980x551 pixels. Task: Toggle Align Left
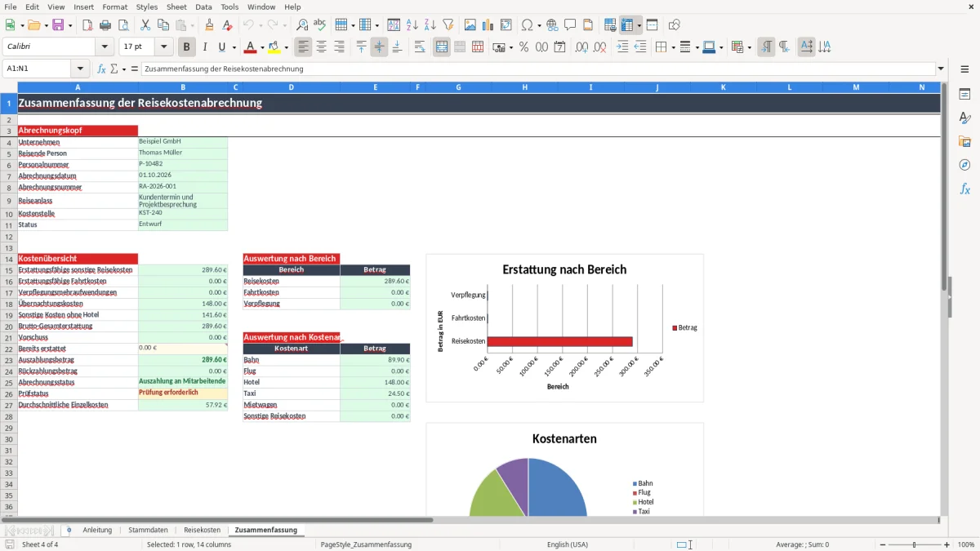pos(304,47)
